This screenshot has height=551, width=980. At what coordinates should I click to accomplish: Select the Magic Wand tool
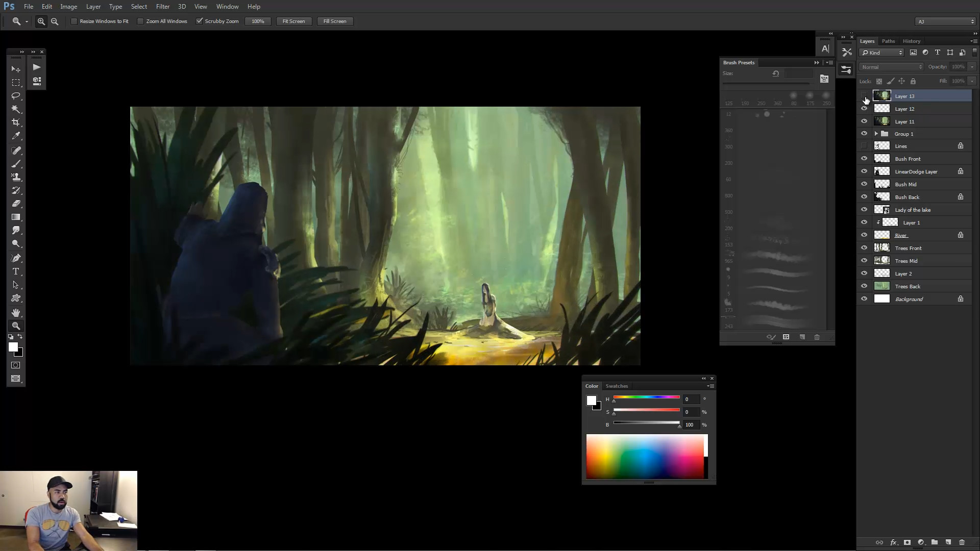click(16, 109)
